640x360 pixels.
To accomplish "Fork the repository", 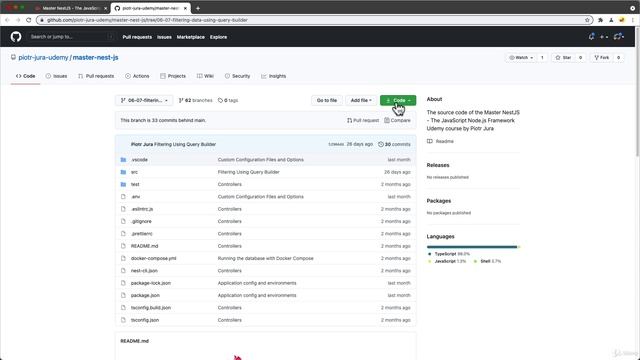I will (602, 58).
